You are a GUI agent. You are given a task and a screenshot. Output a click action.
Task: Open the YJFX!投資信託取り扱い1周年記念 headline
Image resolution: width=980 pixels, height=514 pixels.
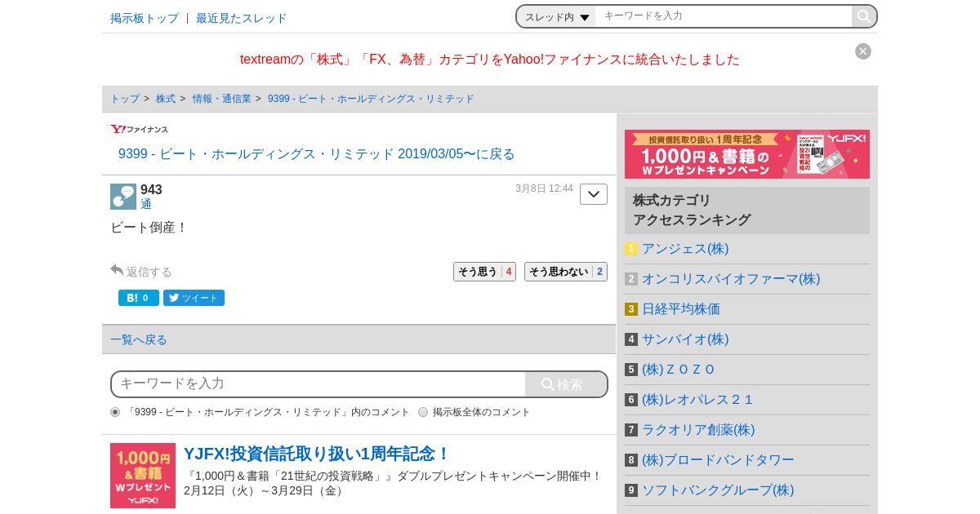317,454
